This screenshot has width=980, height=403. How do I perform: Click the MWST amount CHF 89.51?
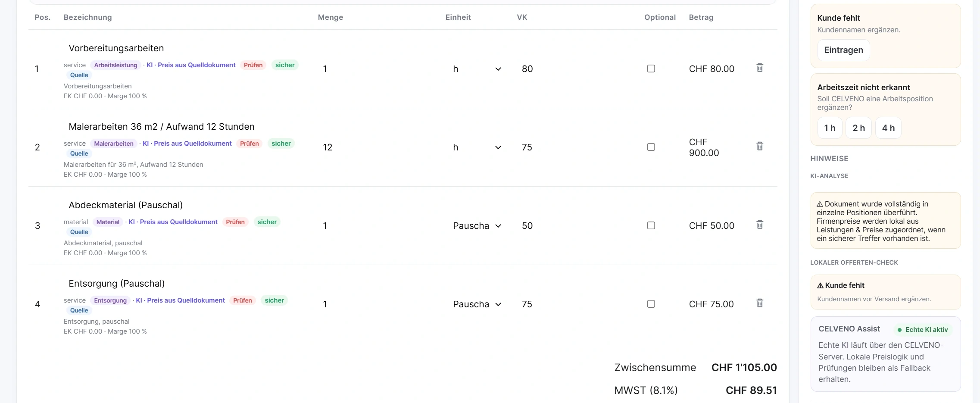[751, 391]
